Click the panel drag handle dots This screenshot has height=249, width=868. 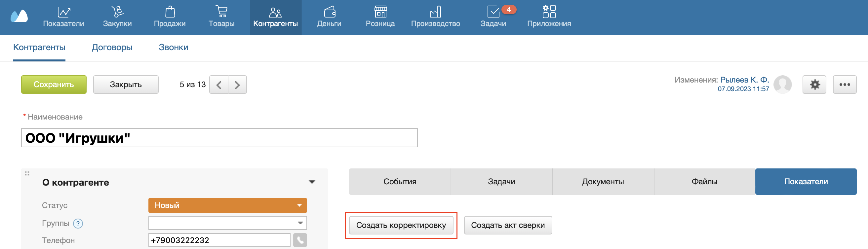(27, 174)
